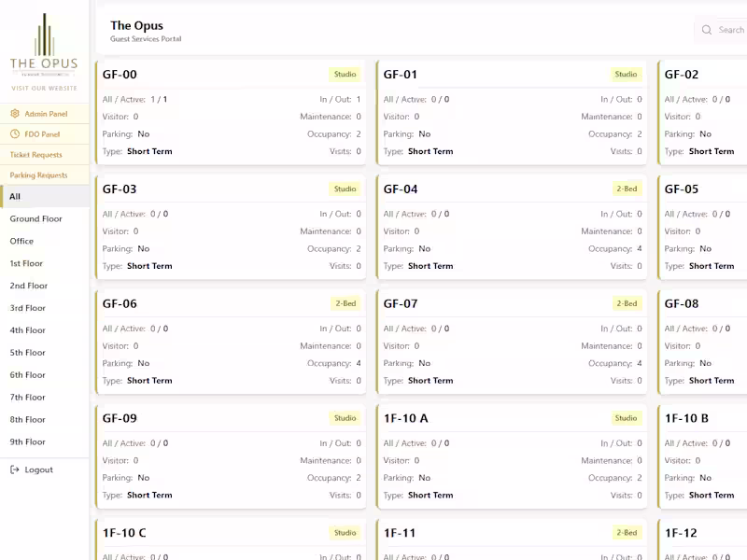Open the Visit Our Website link

(44, 88)
